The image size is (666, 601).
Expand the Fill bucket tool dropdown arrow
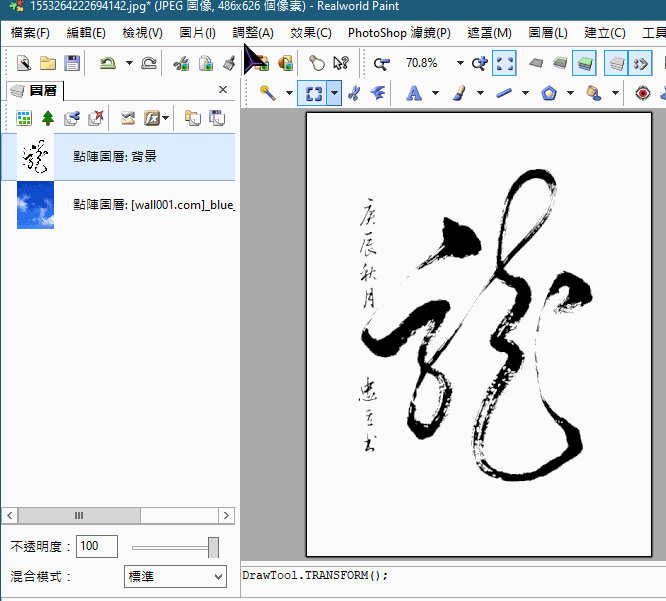615,93
